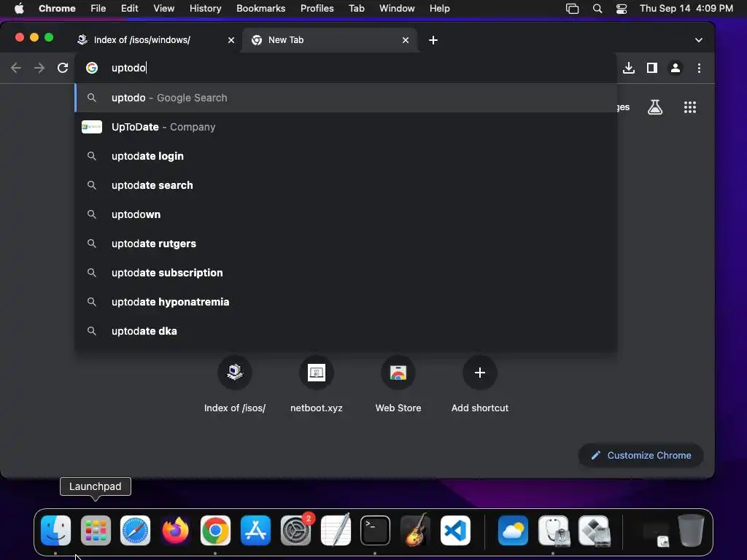The height and width of the screenshot is (560, 747).
Task: Choose 'uptodate login' suggestion
Action: pos(346,156)
